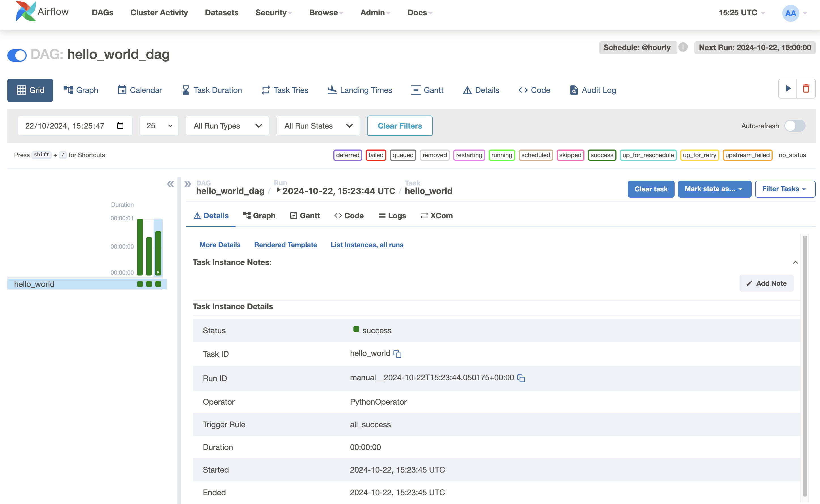The width and height of the screenshot is (820, 504).
Task: Filter runs by failed status
Action: pos(376,155)
